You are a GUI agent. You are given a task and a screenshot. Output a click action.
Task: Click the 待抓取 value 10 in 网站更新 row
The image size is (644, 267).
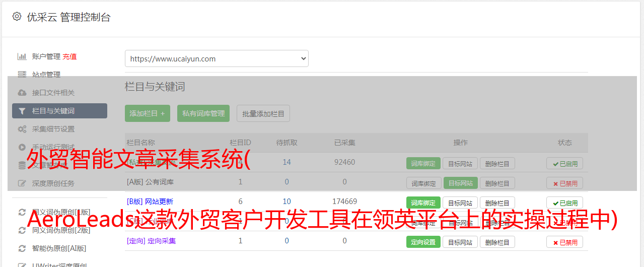287,202
